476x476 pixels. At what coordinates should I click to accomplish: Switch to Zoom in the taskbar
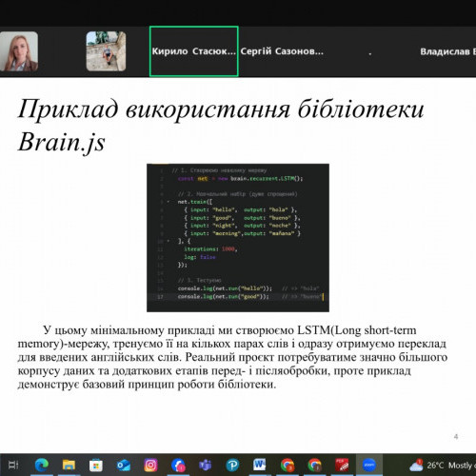[x=369, y=466]
